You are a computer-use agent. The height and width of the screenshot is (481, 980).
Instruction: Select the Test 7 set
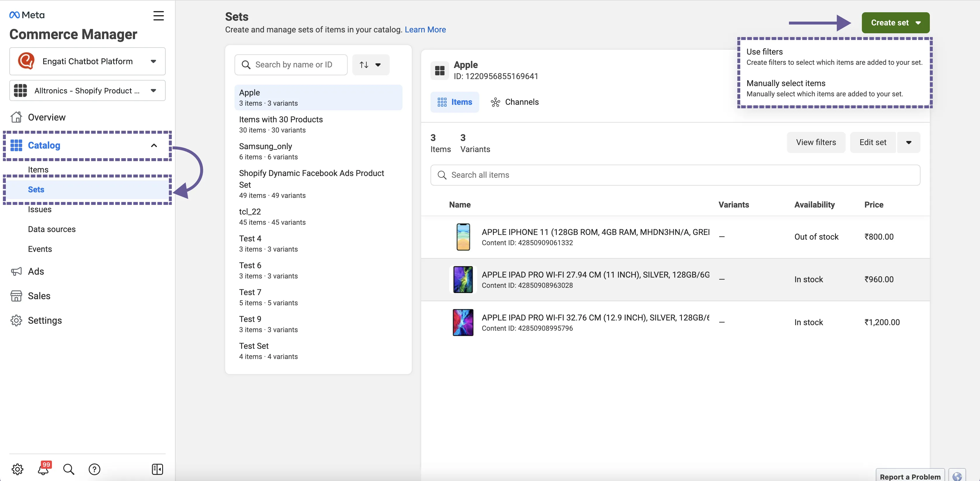(x=318, y=297)
